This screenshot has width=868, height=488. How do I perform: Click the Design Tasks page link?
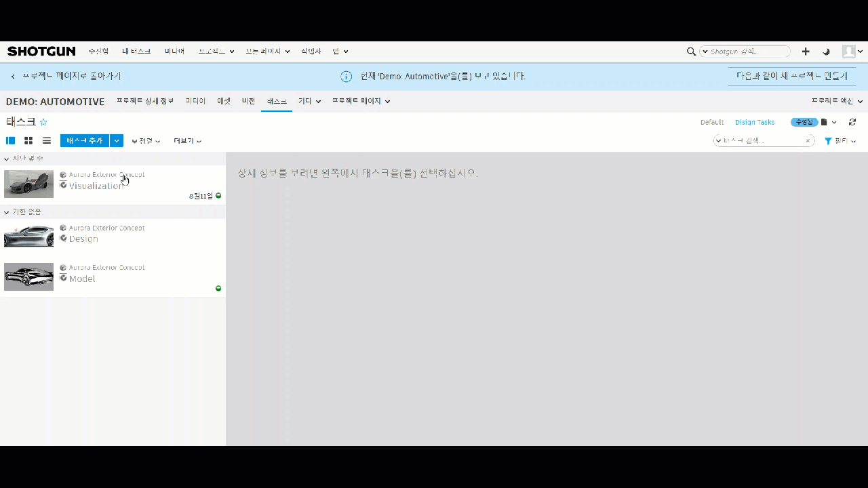click(754, 122)
